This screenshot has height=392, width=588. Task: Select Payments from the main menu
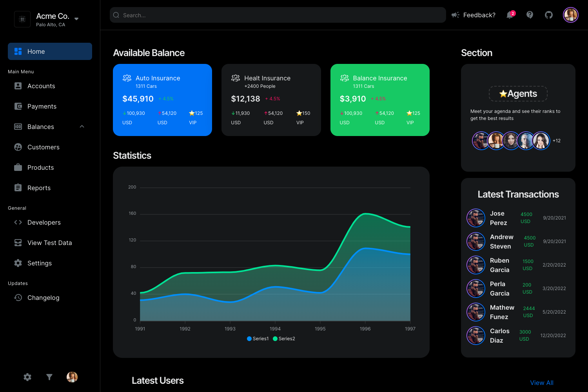42,106
